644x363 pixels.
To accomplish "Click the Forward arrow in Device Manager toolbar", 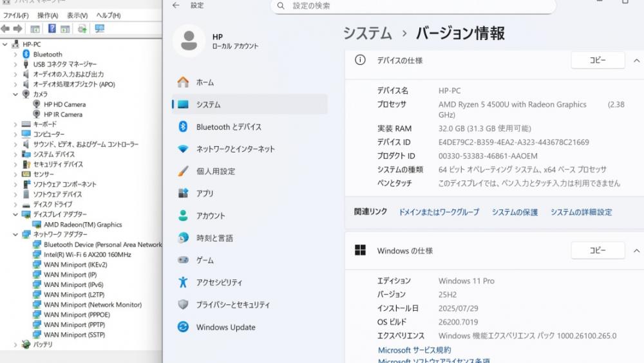I will tap(17, 29).
